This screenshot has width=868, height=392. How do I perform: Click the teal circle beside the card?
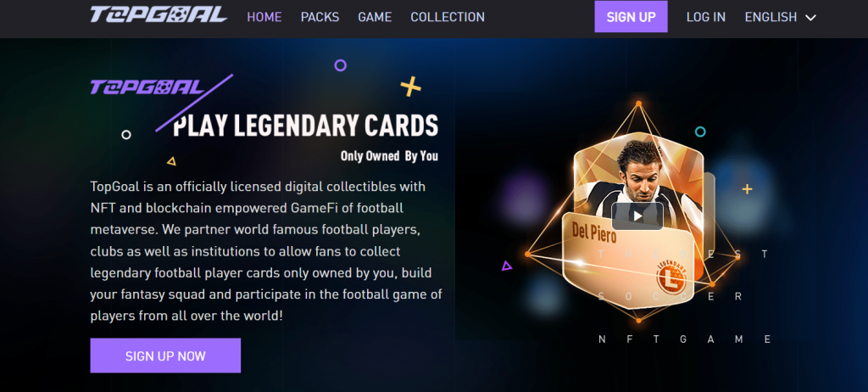click(x=700, y=132)
